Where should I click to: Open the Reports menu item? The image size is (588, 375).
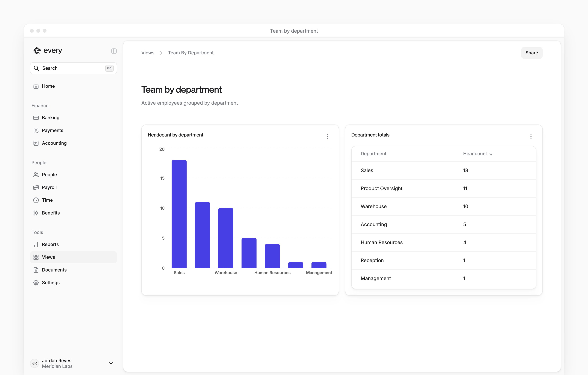(73, 244)
